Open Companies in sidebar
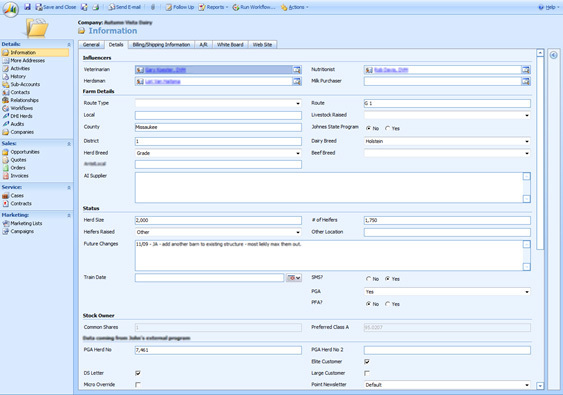Viewport: 563px width, 395px height. [x=18, y=132]
